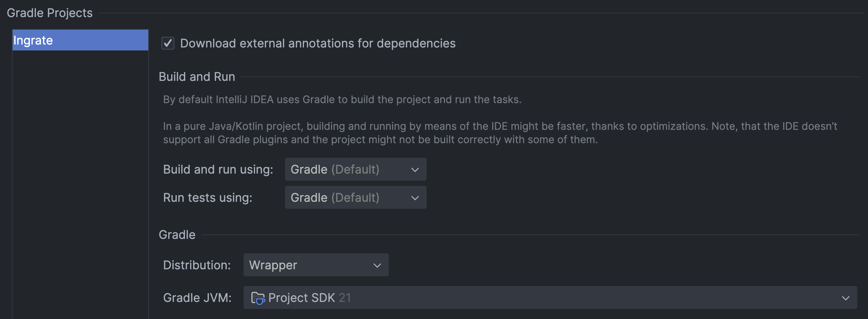The image size is (868, 319).
Task: Click the Build and run using label
Action: 218,170
